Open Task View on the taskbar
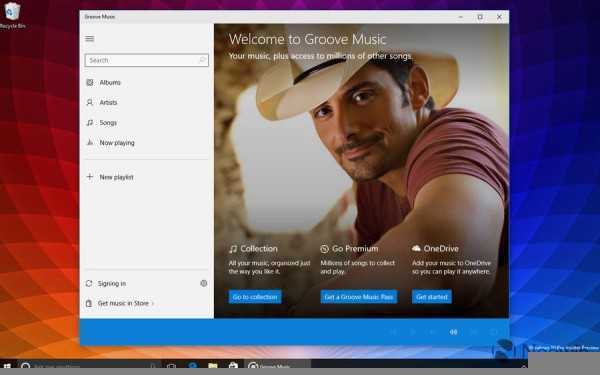The width and height of the screenshot is (600, 375). (x=171, y=366)
